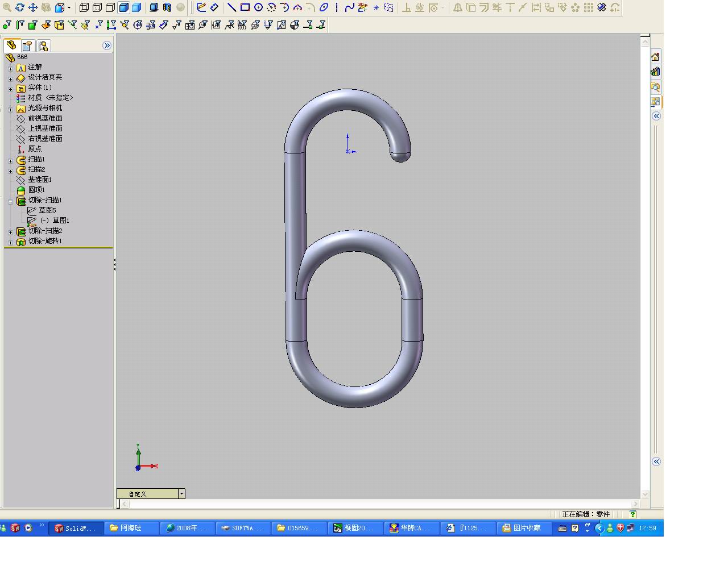Select the Centerline sketch tool

pyautogui.click(x=337, y=7)
